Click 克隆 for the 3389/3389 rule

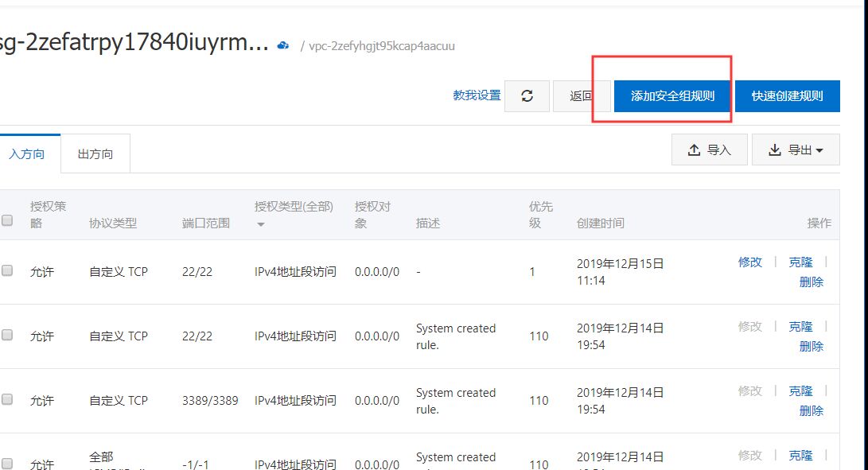tap(800, 390)
